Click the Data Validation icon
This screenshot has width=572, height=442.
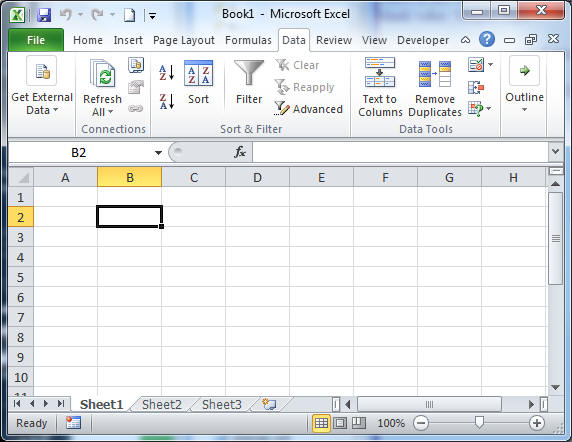point(476,65)
